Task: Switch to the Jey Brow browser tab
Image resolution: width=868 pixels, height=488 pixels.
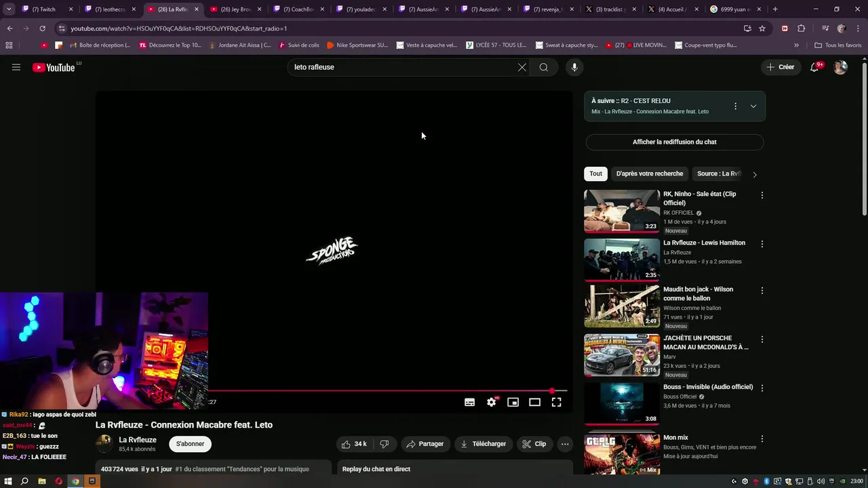Action: coord(237,9)
